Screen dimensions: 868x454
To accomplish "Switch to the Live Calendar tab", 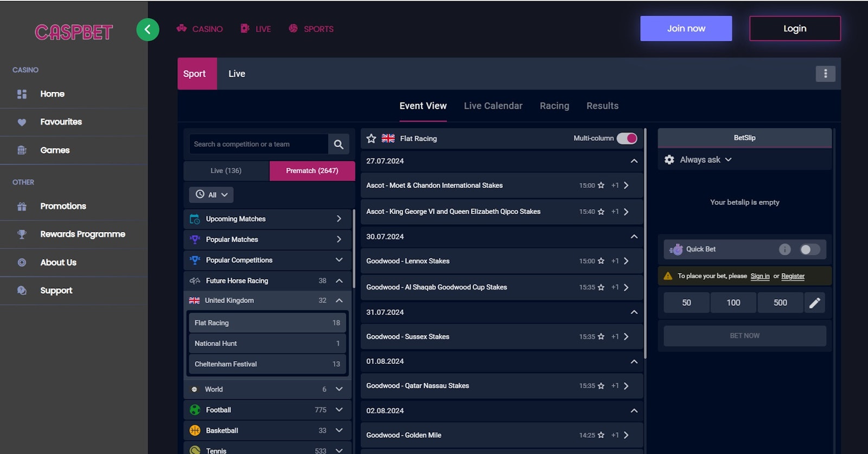I will 493,106.
